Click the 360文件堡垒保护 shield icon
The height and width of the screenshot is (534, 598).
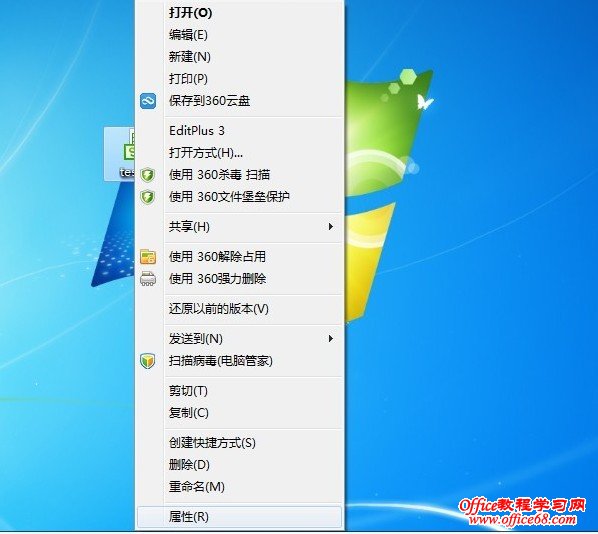(x=148, y=197)
